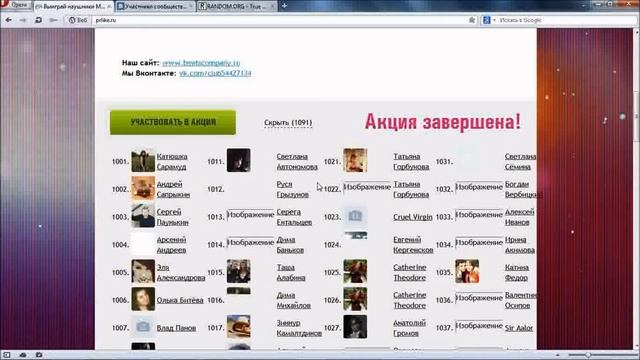Open Catherine Theodore link at number 1025

point(410,273)
